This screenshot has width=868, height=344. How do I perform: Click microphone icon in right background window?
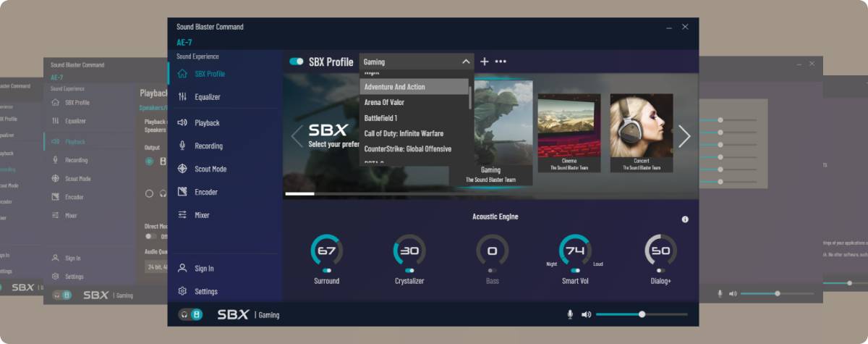pos(720,293)
